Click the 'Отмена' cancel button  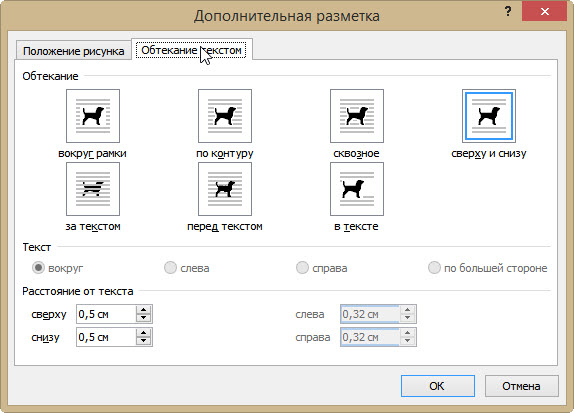click(522, 386)
